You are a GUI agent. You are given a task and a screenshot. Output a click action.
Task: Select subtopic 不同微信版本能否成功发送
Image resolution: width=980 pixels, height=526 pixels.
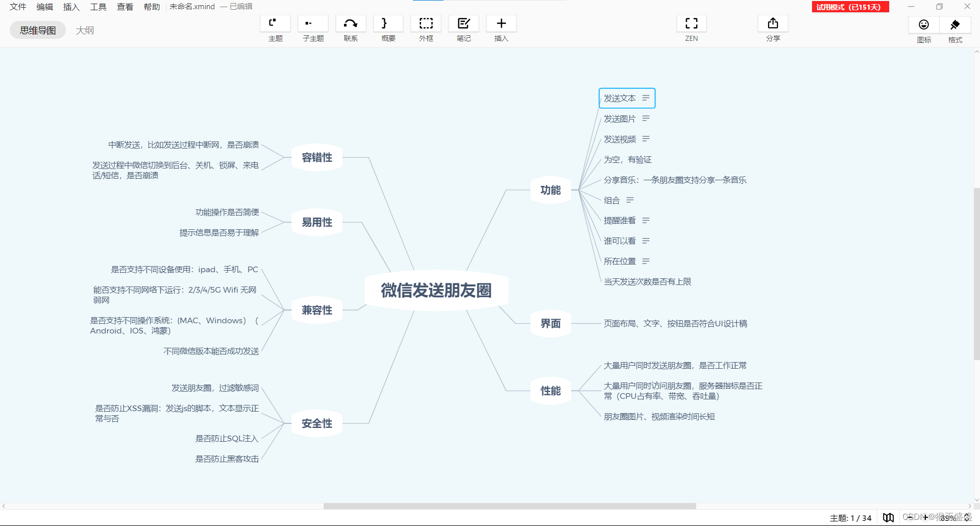[211, 351]
